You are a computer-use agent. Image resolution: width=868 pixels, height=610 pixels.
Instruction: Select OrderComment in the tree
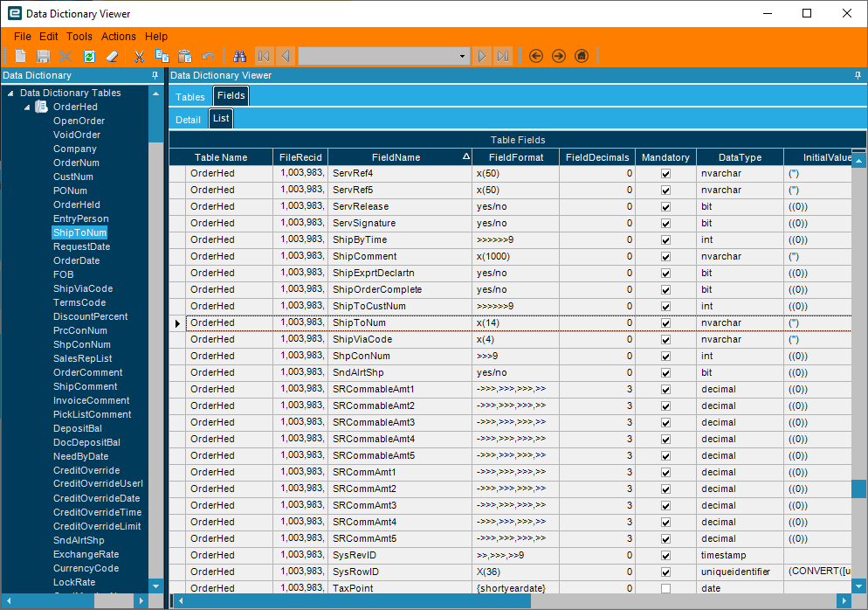point(87,372)
